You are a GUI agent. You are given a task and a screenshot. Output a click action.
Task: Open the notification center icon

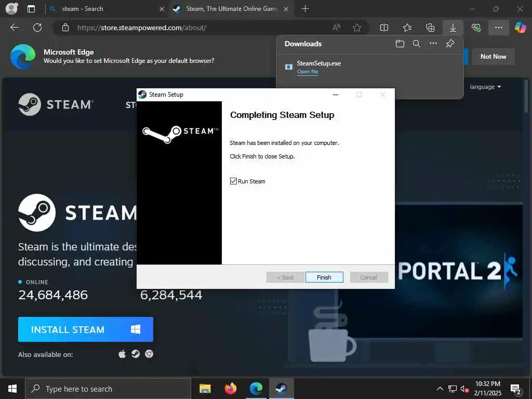516,389
